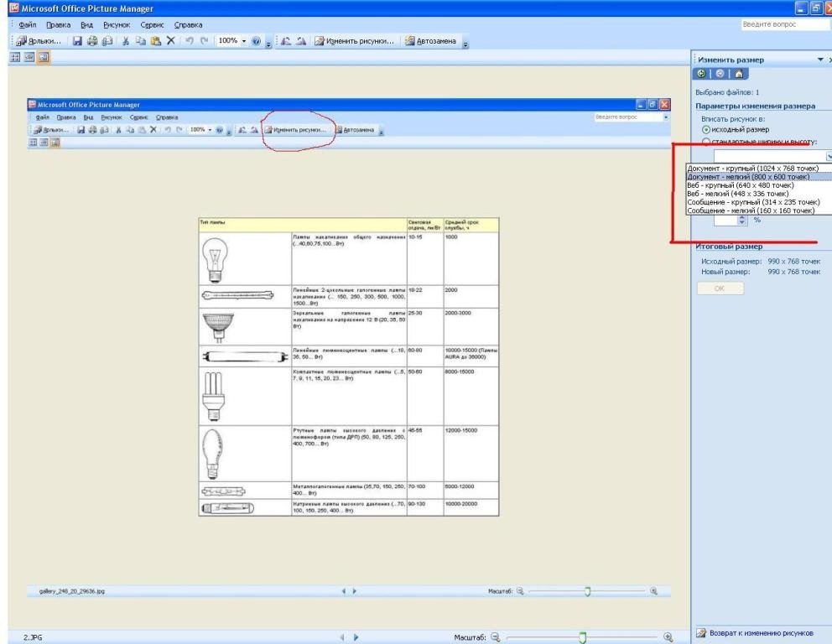Open the Справка menu
832x644 pixels.
(189, 25)
